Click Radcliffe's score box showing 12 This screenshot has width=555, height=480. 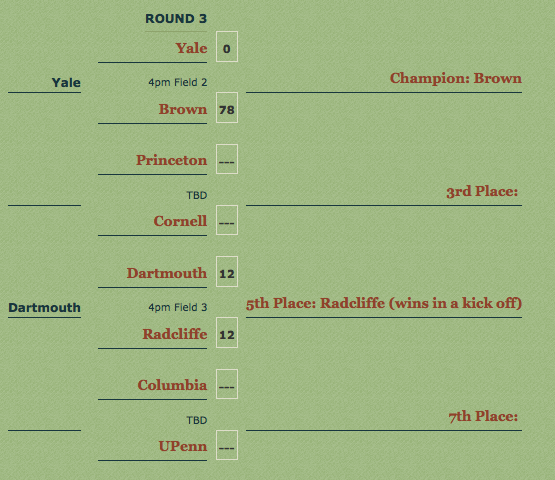pos(227,332)
